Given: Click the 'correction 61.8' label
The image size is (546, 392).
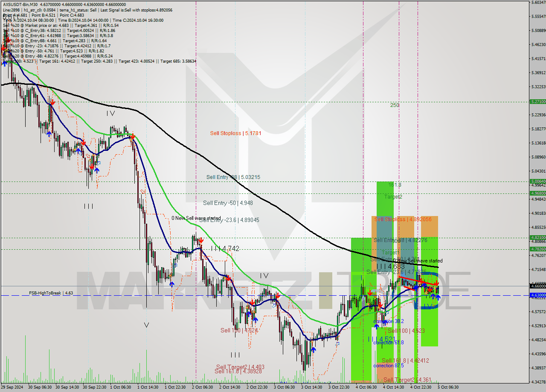Looking at the screenshot, I should point(389,343).
